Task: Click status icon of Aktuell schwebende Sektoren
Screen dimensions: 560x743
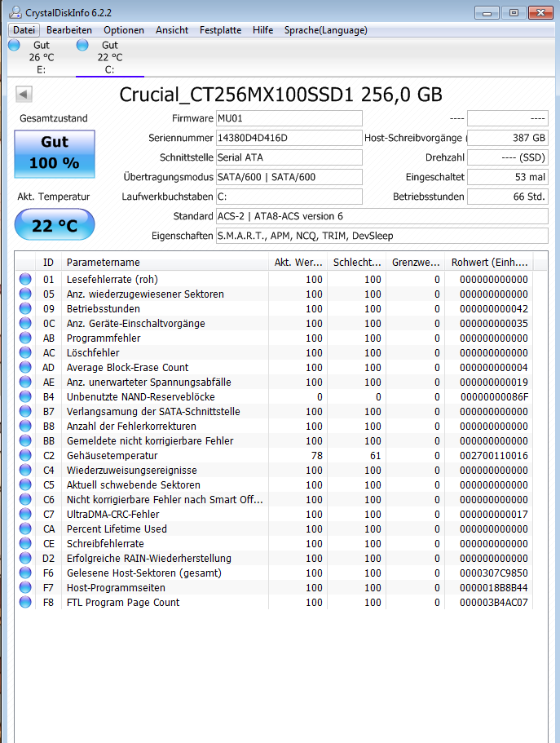Action: 25,484
